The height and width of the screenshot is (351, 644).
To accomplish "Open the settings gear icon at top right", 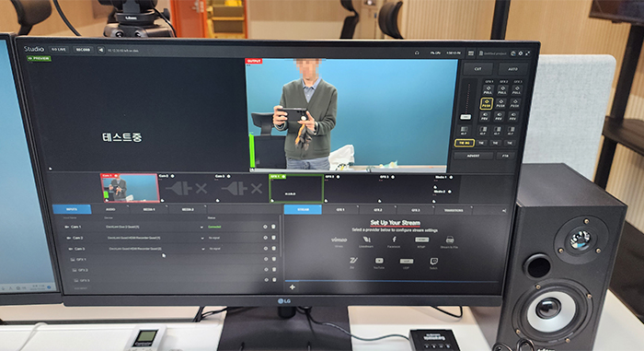I will (x=521, y=53).
